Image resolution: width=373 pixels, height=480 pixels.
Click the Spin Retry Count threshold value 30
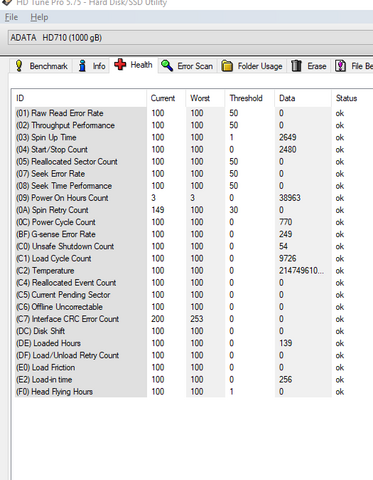(234, 210)
